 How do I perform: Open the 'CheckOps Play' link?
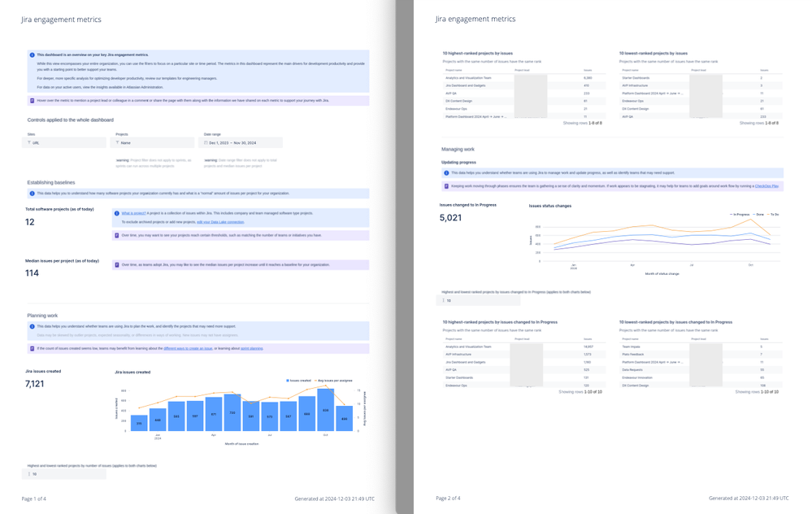pos(767,186)
